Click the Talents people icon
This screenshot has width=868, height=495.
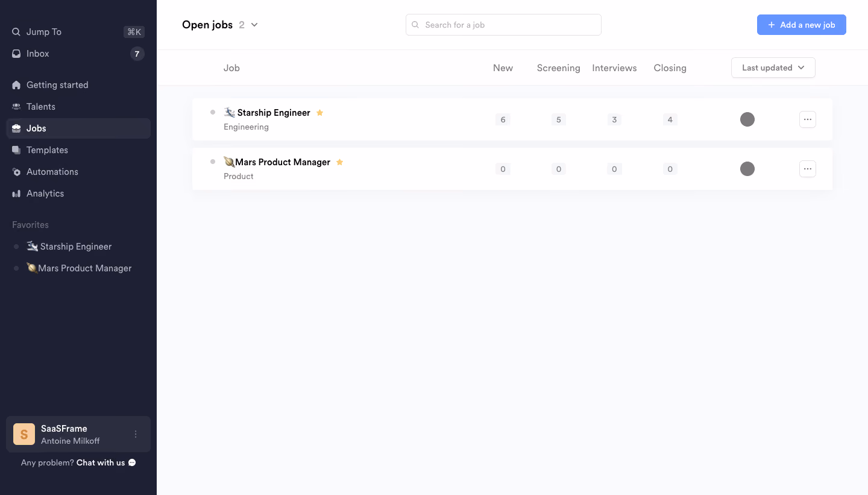[16, 107]
